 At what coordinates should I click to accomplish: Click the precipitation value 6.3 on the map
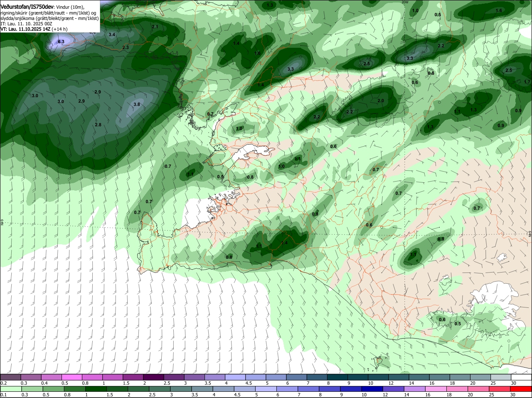point(61,42)
